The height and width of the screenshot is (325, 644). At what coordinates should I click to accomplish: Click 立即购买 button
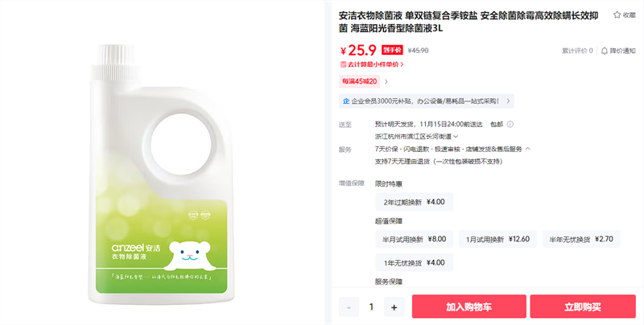click(583, 306)
